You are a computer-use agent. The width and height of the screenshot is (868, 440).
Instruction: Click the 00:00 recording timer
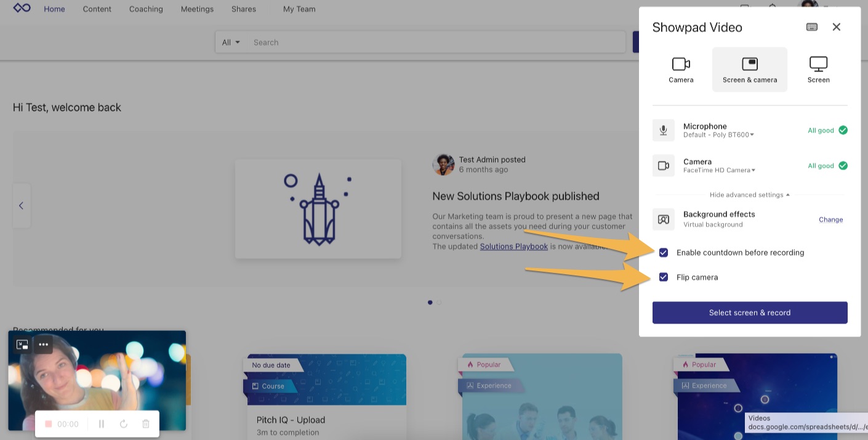tap(68, 424)
